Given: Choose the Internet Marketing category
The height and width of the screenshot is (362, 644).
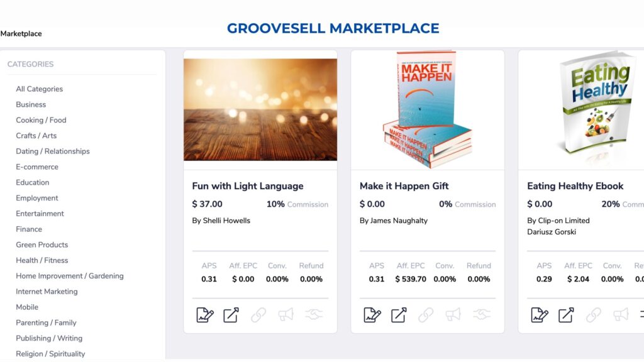Looking at the screenshot, I should 47,292.
